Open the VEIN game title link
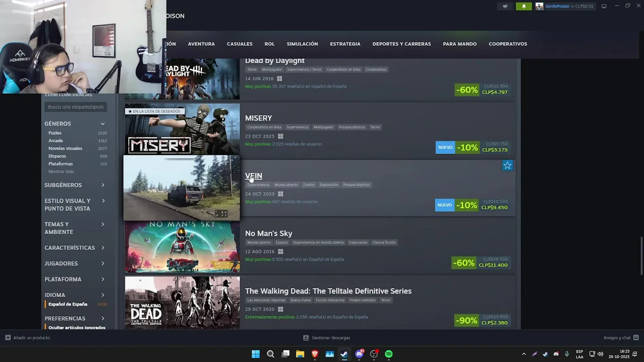 pos(254,176)
